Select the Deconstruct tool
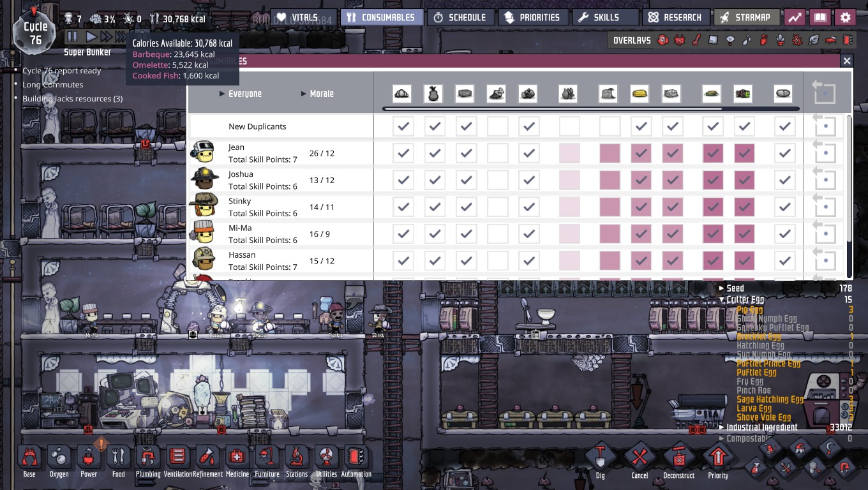Screen dimensions: 868x490 pos(678,458)
